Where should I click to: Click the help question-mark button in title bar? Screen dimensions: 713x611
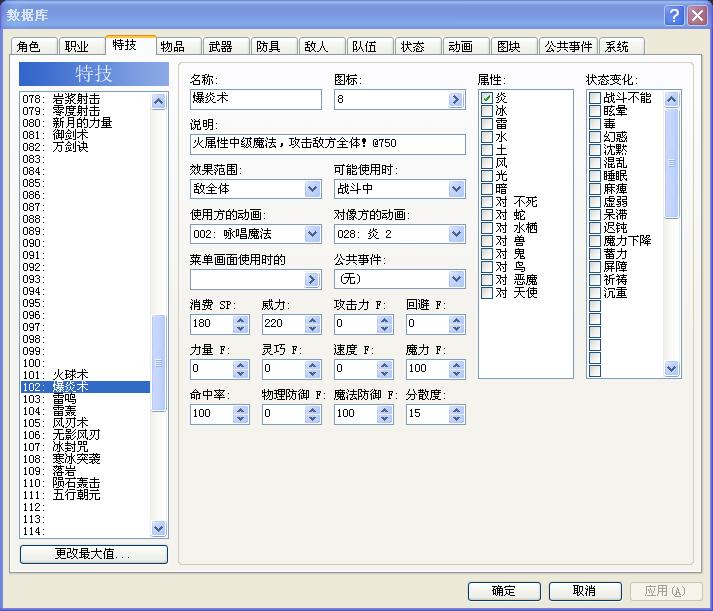click(x=674, y=15)
